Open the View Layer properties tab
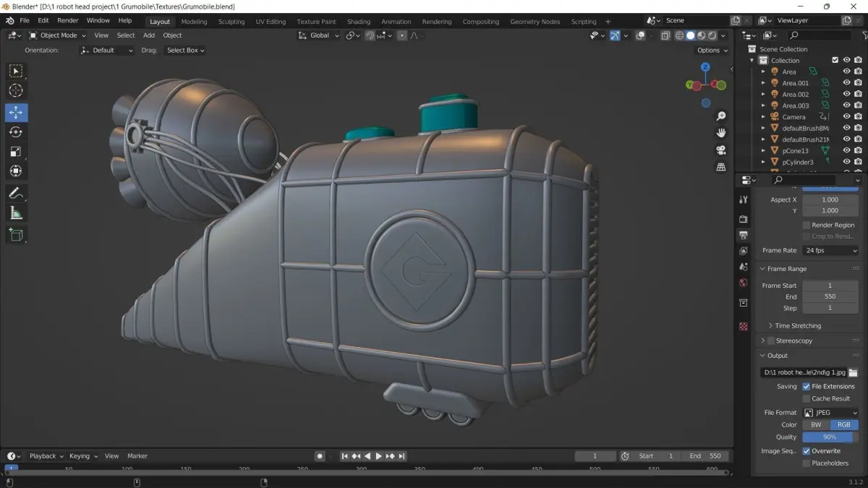868x488 pixels. (x=743, y=251)
